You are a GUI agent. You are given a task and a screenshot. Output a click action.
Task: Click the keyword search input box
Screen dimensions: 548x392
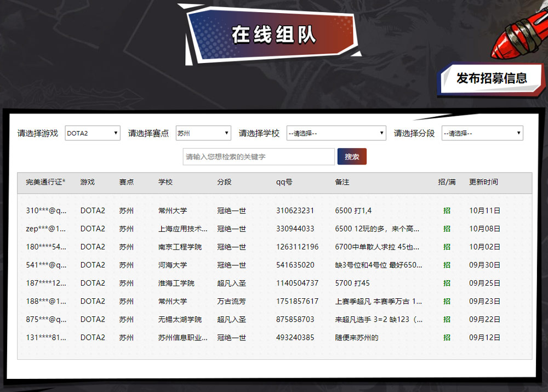point(259,156)
